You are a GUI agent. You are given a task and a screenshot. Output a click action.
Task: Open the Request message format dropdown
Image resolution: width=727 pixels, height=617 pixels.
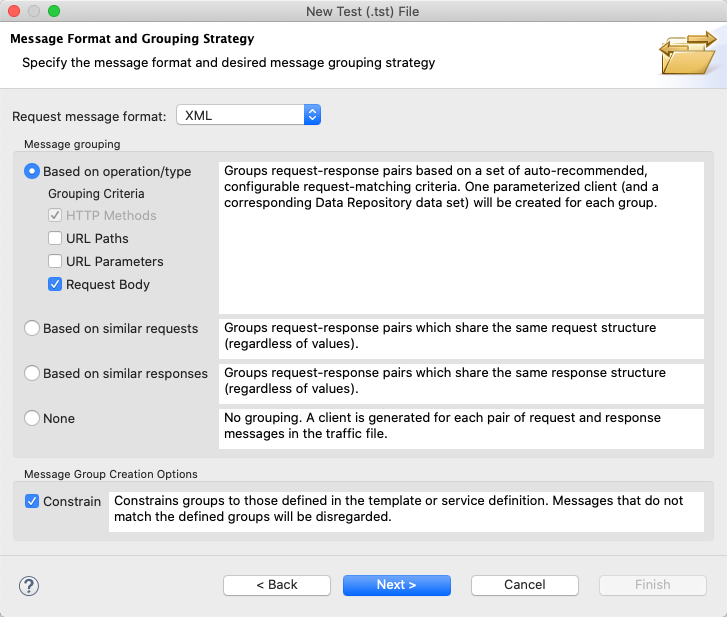click(x=249, y=115)
